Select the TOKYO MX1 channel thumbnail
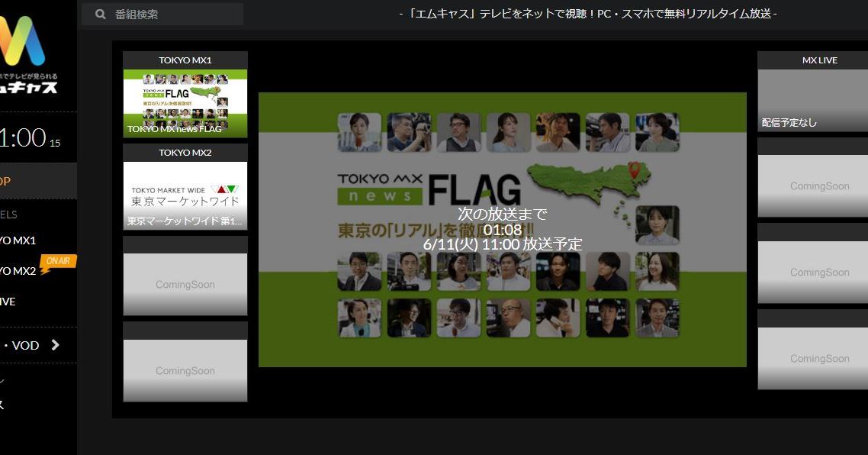 coord(185,103)
